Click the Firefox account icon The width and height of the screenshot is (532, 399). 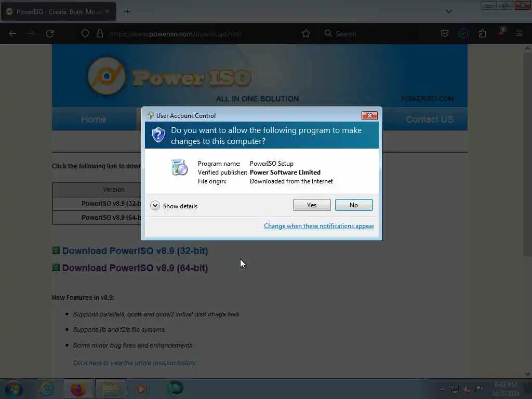click(463, 33)
